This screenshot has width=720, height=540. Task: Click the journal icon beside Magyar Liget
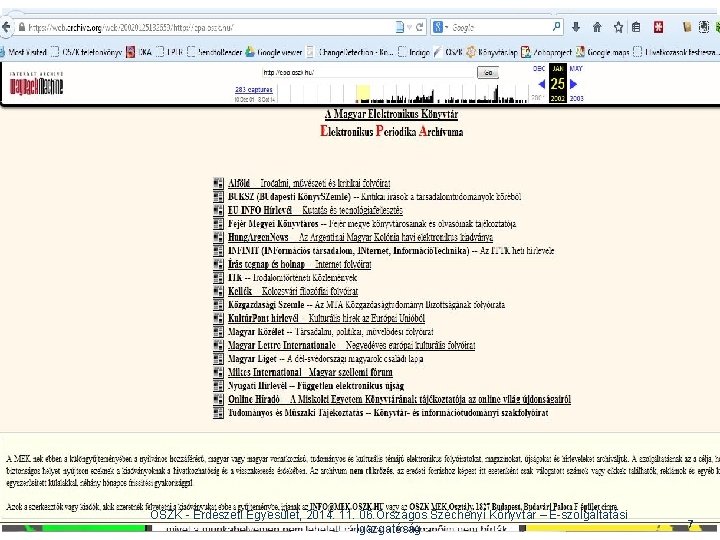click(219, 359)
